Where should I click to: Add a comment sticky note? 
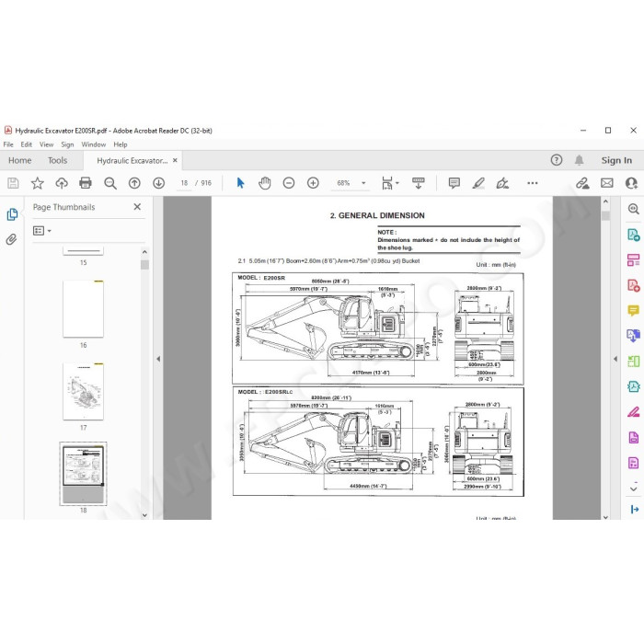454,183
